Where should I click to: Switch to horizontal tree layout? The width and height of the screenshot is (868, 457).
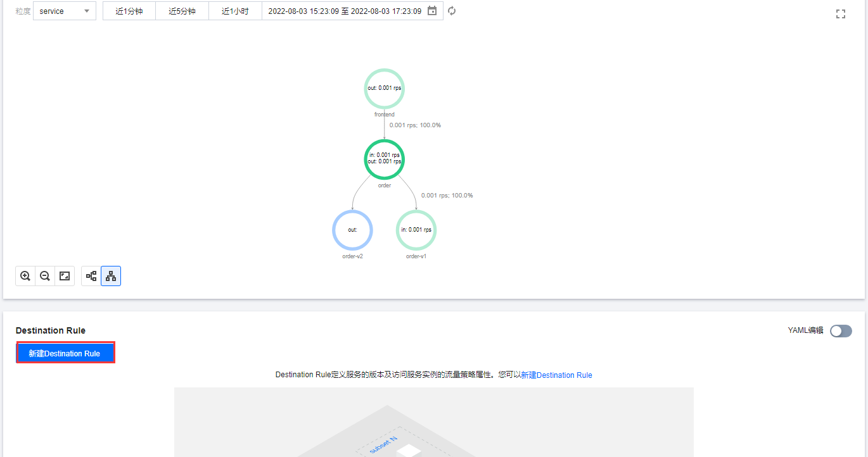pos(92,276)
